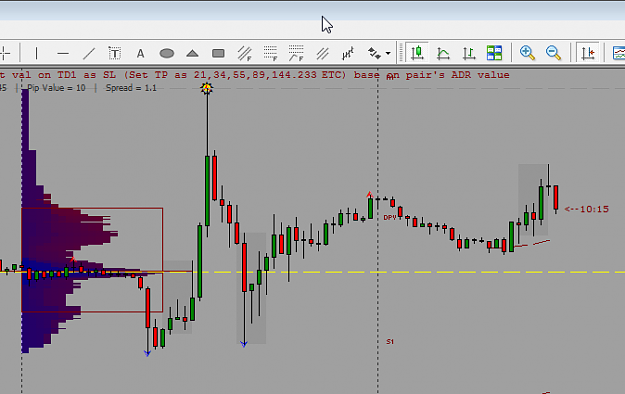Switch chart to Candlesticks view

[417, 53]
